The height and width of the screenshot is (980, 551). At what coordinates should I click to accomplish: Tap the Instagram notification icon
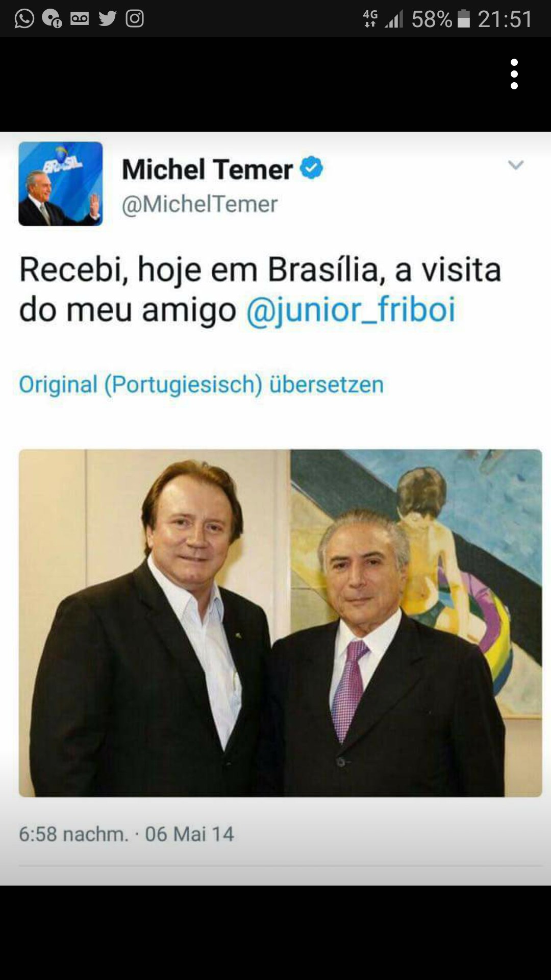pyautogui.click(x=135, y=19)
